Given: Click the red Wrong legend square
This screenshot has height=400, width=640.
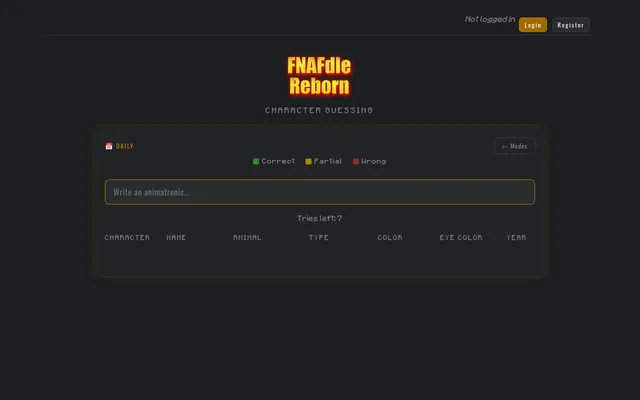Looking at the screenshot, I should coord(356,162).
